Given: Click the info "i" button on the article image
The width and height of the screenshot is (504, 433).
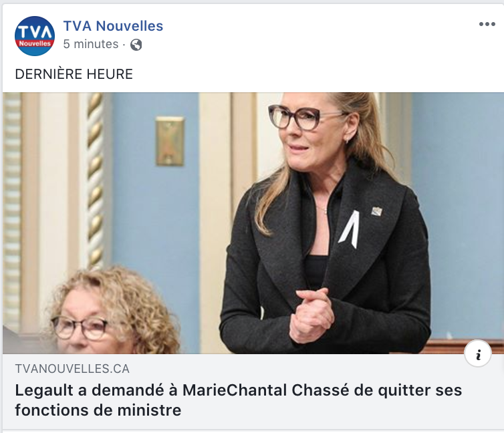Looking at the screenshot, I should (478, 353).
